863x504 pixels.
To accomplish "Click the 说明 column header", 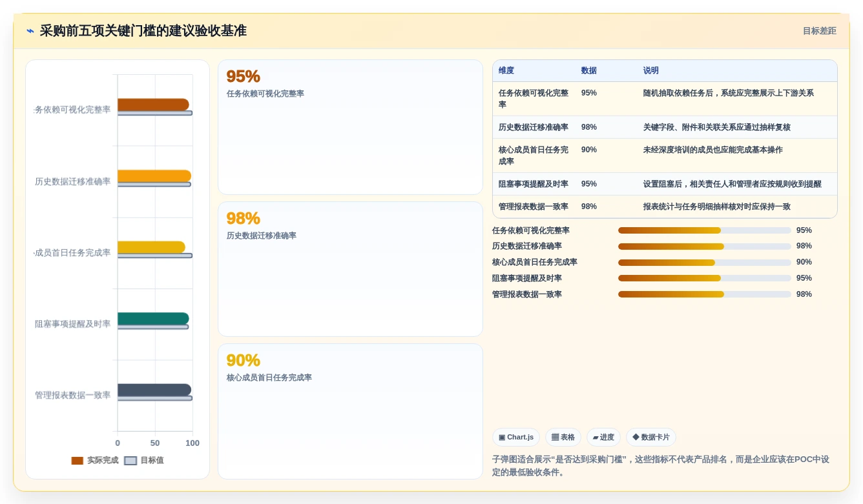I will click(x=651, y=71).
